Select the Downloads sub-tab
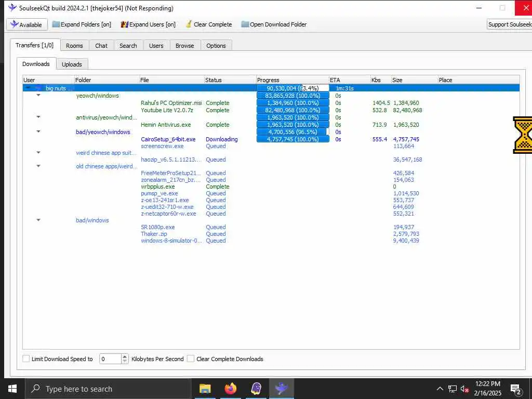The image size is (532, 399). (36, 64)
